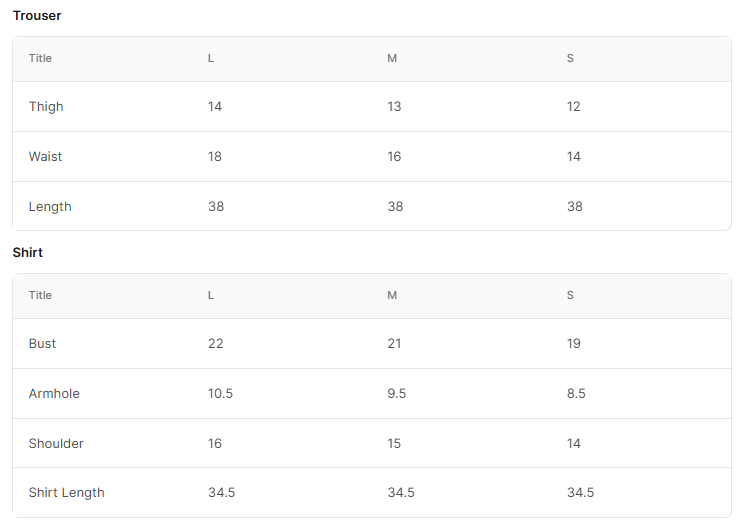Click the Shirt section heading

[27, 253]
